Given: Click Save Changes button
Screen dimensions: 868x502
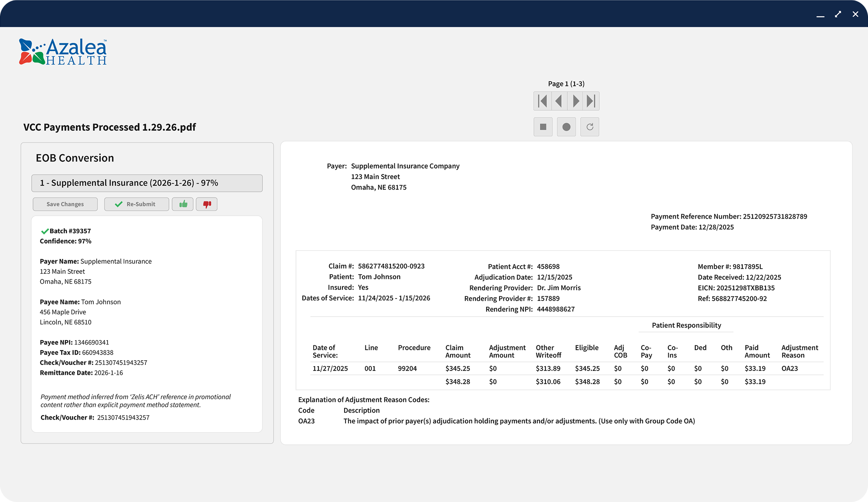Looking at the screenshot, I should click(x=65, y=204).
